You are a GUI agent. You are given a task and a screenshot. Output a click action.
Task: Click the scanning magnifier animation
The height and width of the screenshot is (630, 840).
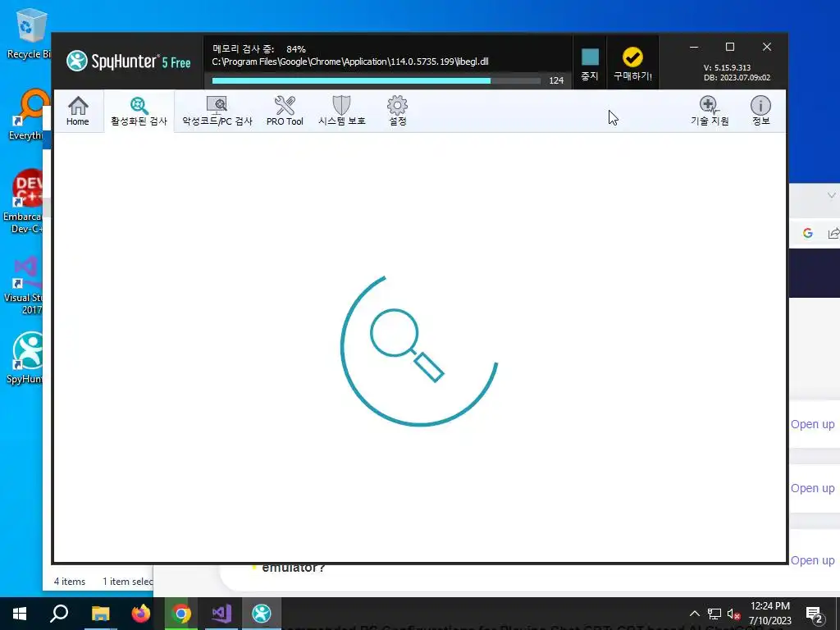tap(419, 351)
